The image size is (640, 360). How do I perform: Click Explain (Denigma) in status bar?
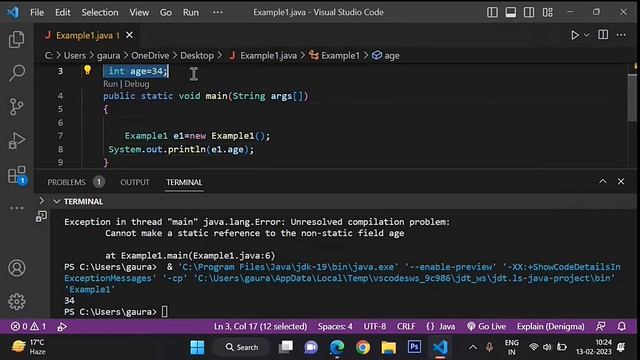(x=551, y=327)
